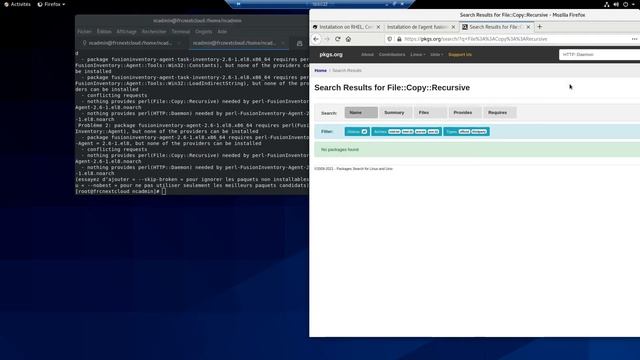Open the Onglets menu in terminal
This screenshot has width=640, height=360.
[x=203, y=31]
